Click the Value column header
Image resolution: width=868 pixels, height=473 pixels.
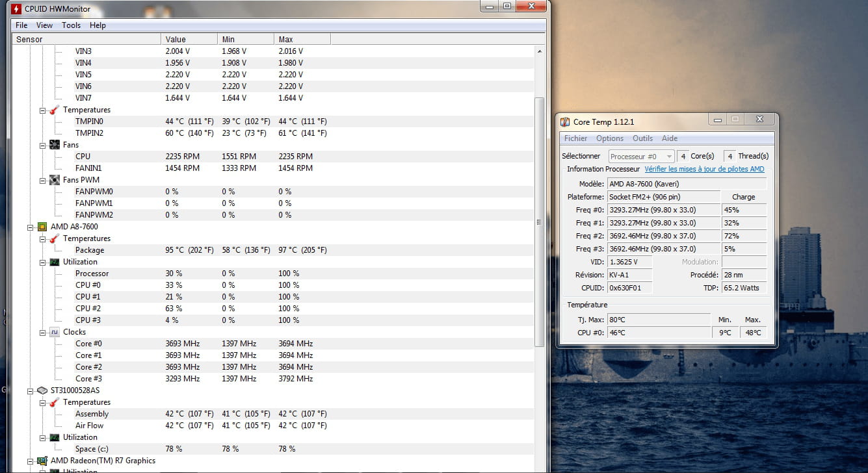[x=189, y=39]
